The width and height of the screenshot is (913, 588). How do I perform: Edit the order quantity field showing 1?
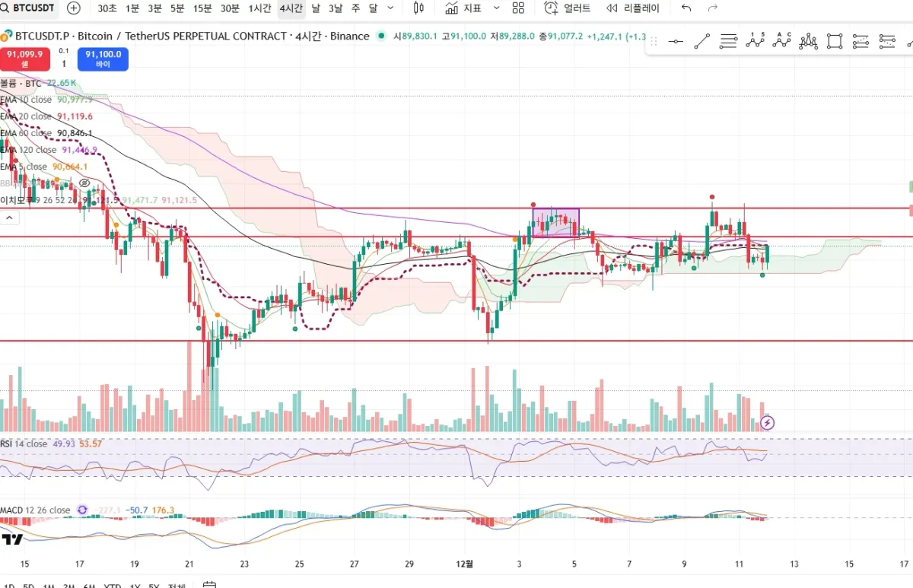pos(64,64)
